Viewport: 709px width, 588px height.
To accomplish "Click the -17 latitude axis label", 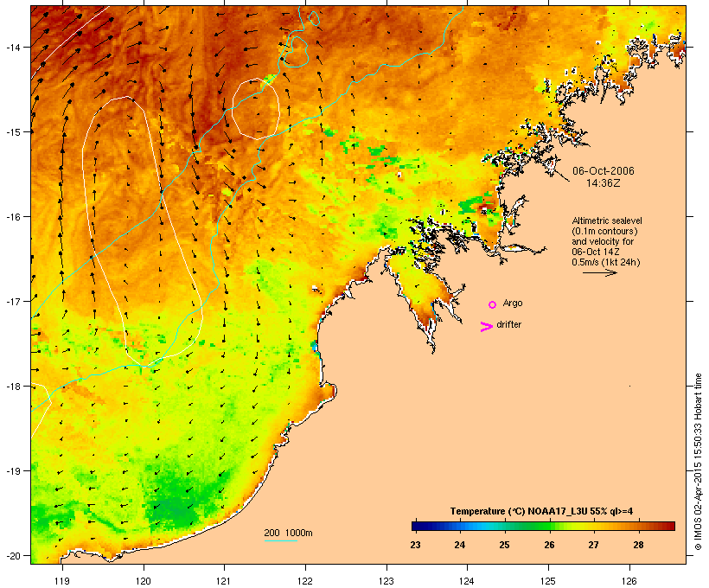I will [14, 301].
